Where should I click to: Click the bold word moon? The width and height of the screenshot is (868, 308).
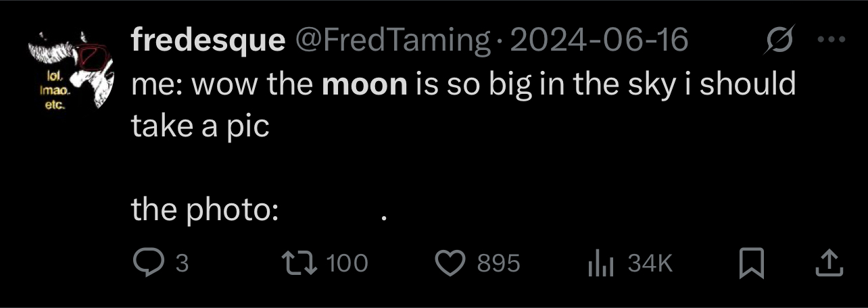[365, 86]
